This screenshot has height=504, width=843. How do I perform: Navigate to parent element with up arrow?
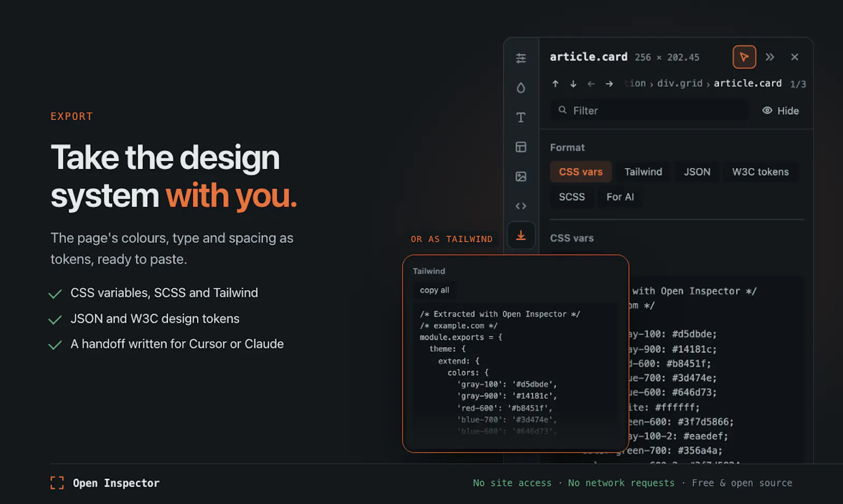pos(555,84)
